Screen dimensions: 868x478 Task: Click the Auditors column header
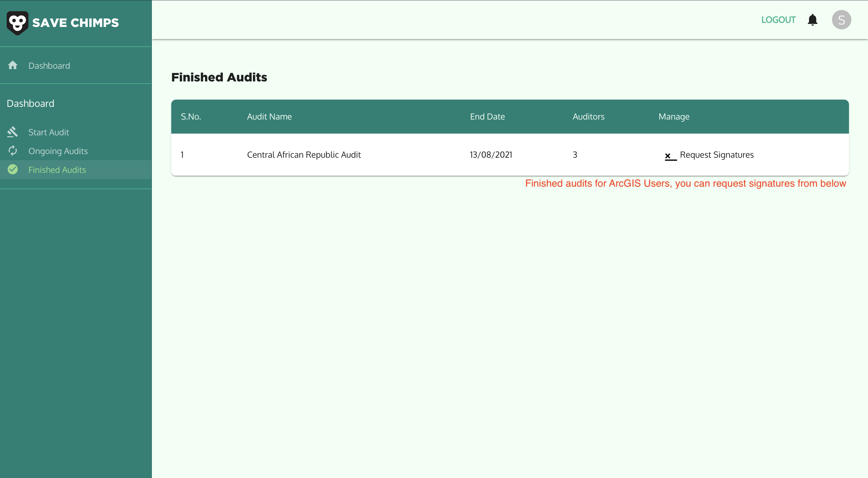[x=588, y=117]
